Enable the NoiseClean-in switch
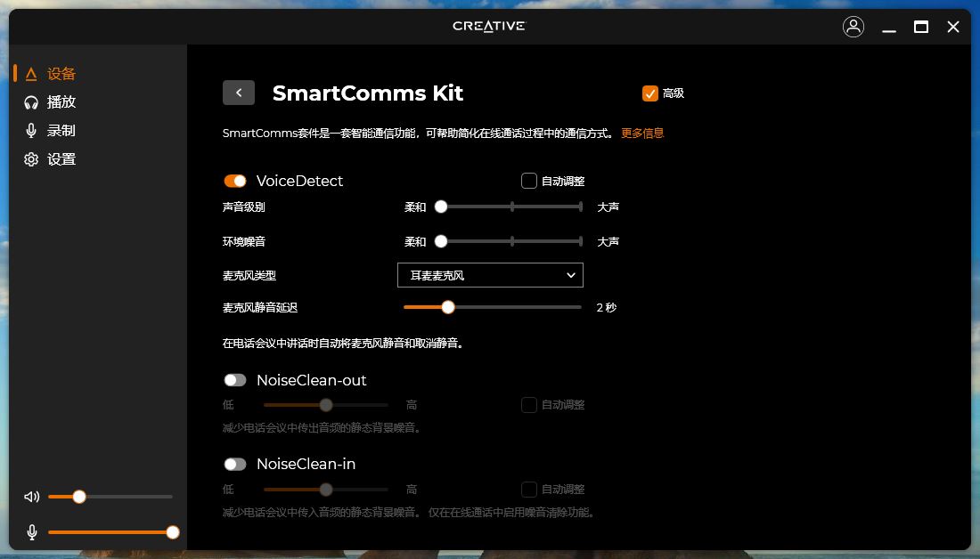 pos(235,464)
